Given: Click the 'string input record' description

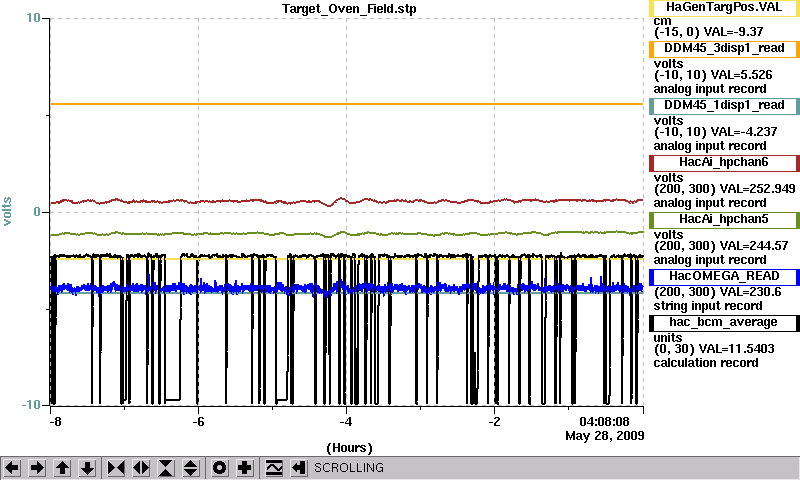Looking at the screenshot, I should pyautogui.click(x=708, y=306).
